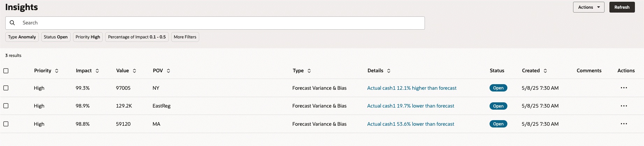
Task: Open the Percentage of Impact filter
Action: tap(137, 37)
